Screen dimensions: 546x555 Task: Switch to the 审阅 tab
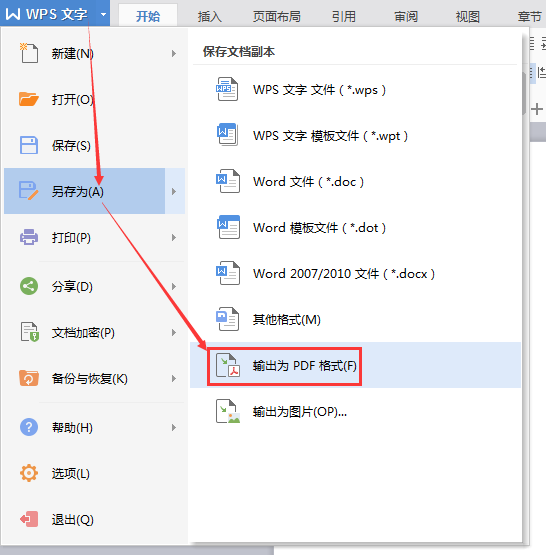click(x=406, y=16)
